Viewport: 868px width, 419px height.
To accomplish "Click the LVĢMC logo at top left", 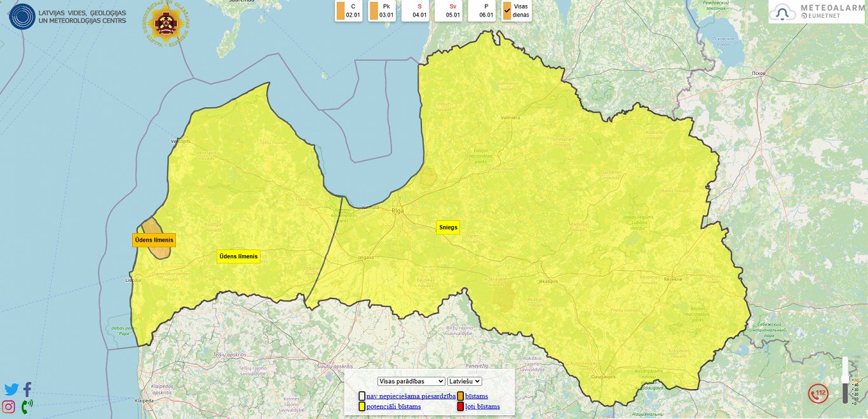I will (x=67, y=17).
